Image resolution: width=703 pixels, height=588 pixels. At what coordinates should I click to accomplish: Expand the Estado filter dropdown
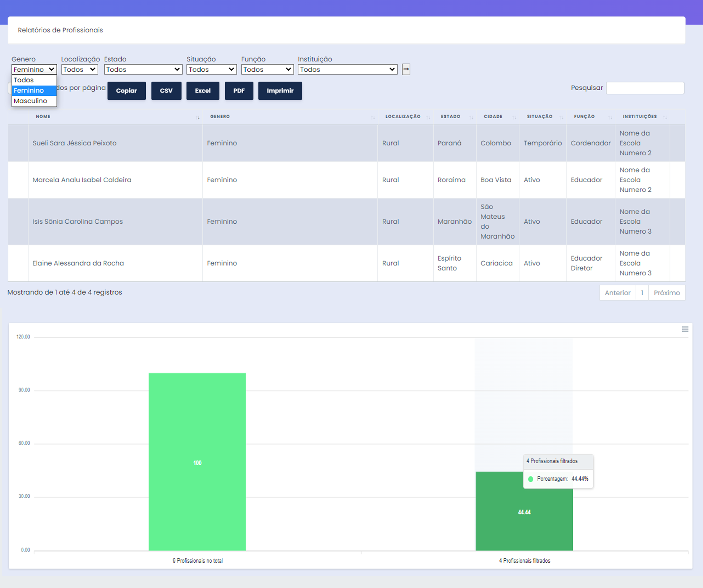point(143,69)
